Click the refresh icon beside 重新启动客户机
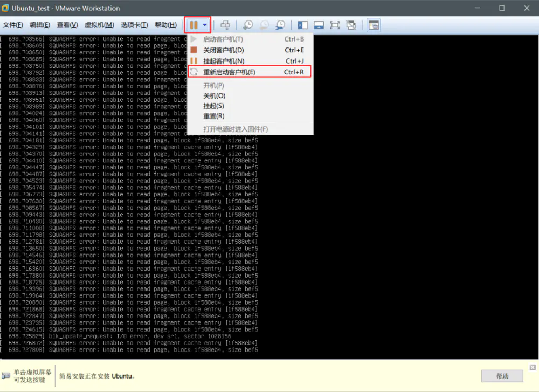The width and height of the screenshot is (539, 392). point(194,72)
